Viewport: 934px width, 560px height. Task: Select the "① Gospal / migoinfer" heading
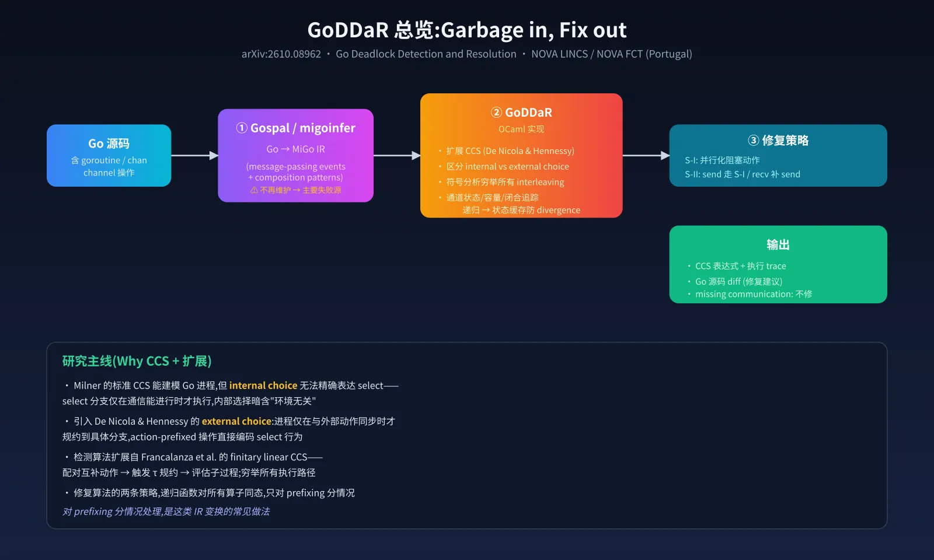295,128
